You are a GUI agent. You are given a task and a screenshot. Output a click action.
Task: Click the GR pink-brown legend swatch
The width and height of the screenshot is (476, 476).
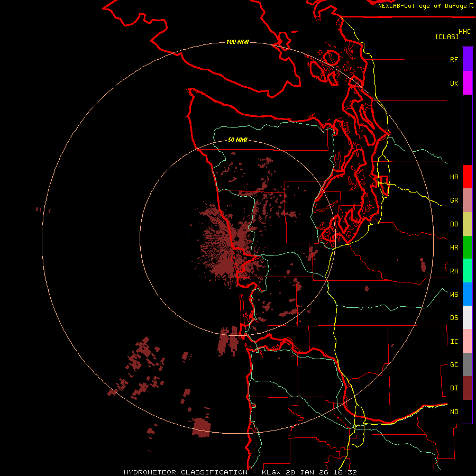[x=467, y=200]
